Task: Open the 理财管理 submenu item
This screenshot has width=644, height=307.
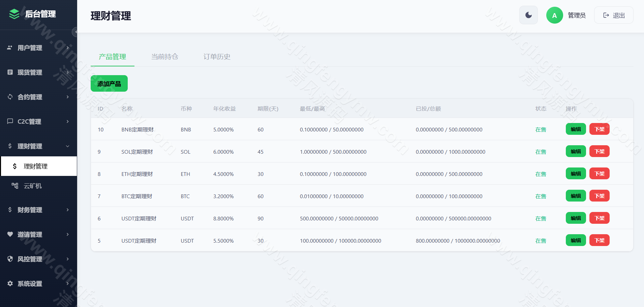Action: (39, 166)
